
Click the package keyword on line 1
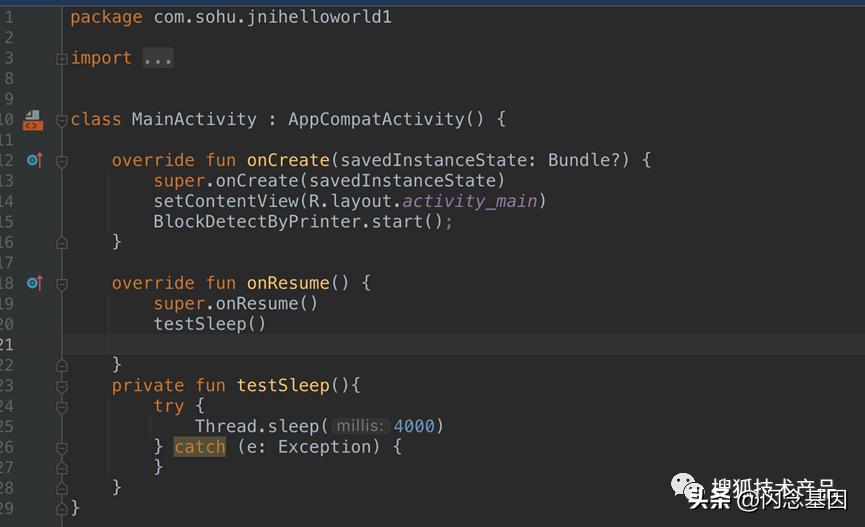(x=106, y=18)
